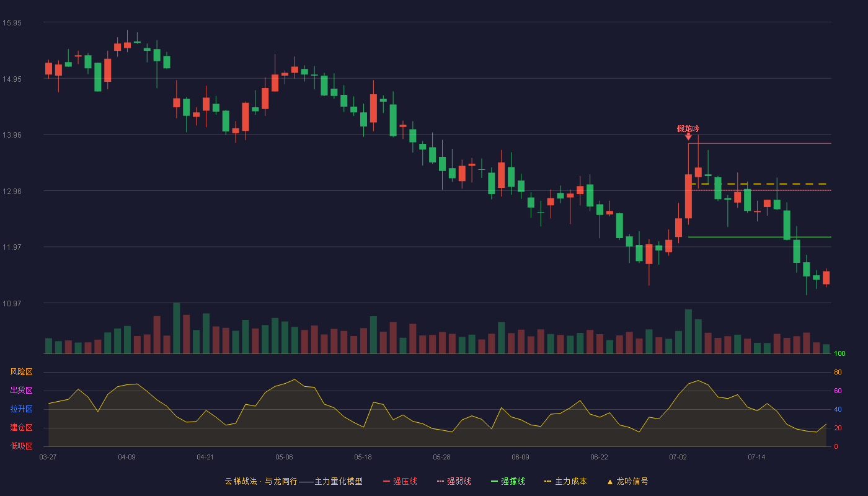Click the green 强撑线 support line

coord(759,237)
